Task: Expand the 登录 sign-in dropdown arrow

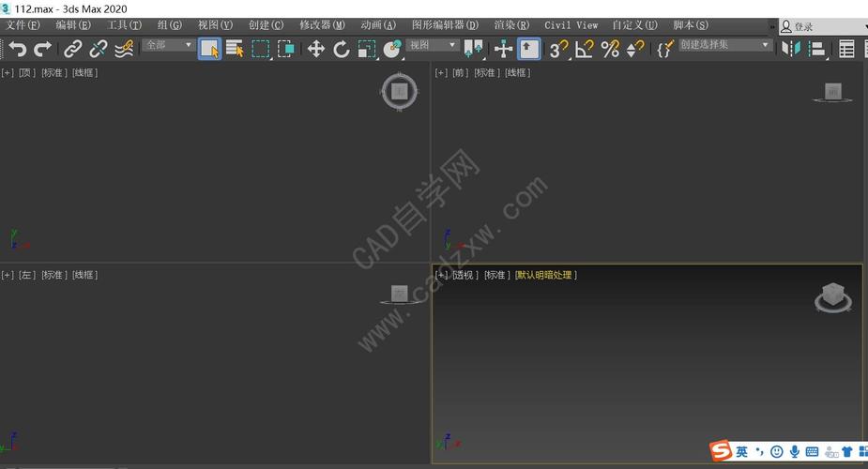Action: 865,26
